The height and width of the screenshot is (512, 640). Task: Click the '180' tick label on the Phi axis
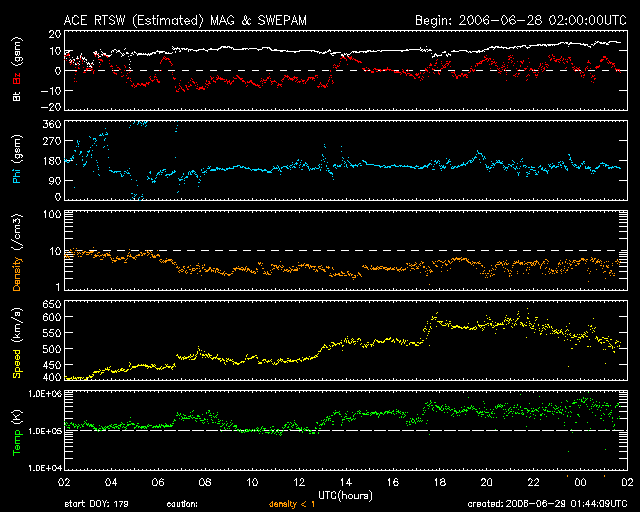click(51, 161)
